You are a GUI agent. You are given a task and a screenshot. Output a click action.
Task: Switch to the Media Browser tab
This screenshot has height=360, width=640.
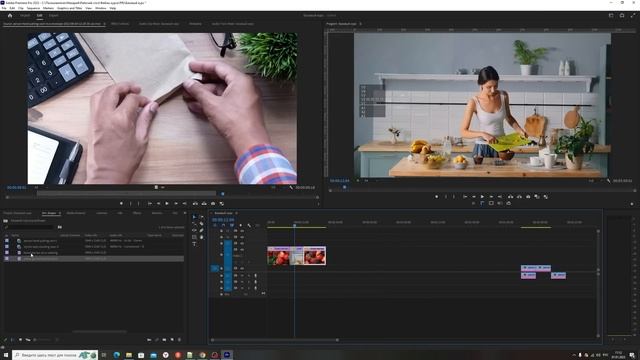point(76,213)
